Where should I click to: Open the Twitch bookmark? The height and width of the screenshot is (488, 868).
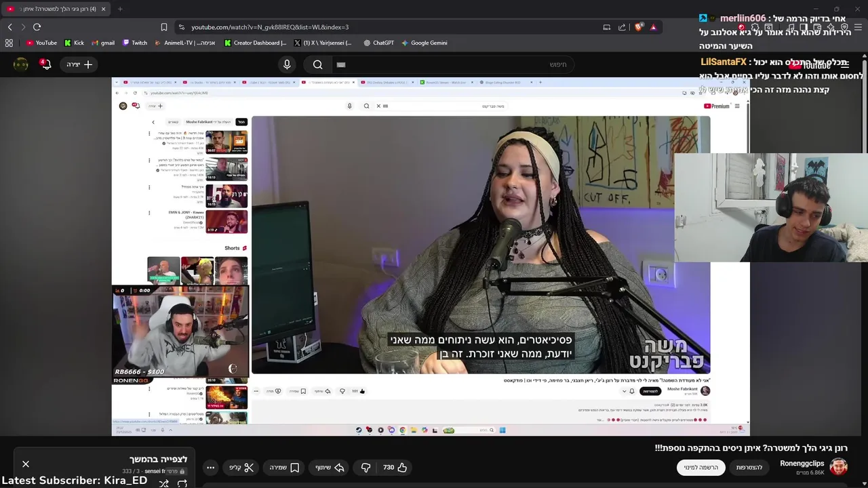click(134, 43)
